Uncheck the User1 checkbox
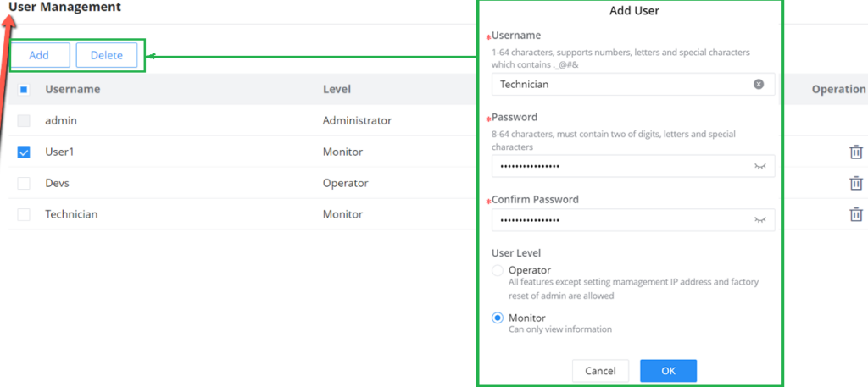868x387 pixels. [x=23, y=152]
